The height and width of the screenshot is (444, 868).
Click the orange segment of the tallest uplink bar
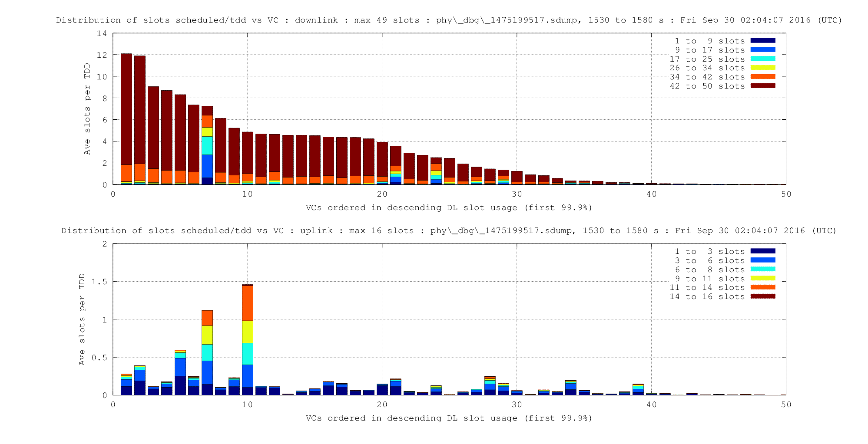tap(248, 303)
